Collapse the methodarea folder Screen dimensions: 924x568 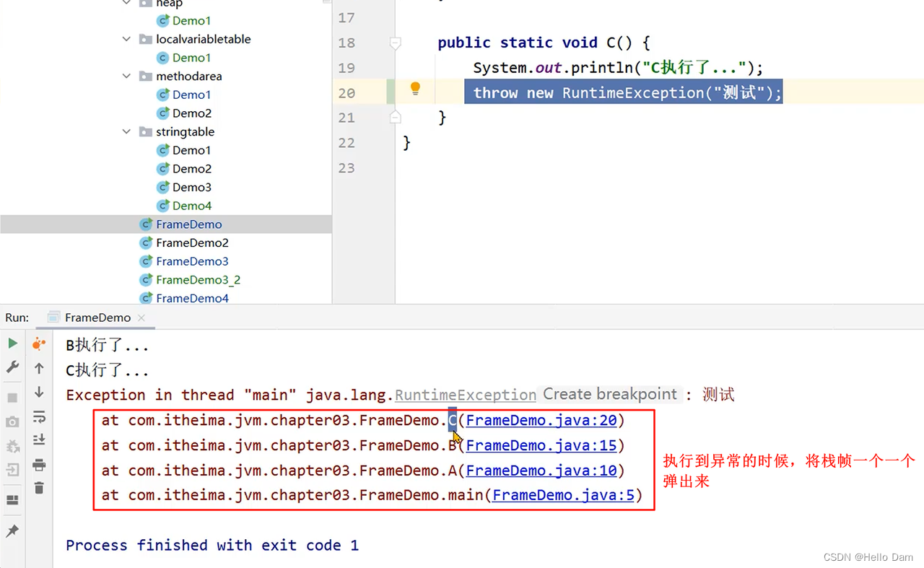(126, 76)
